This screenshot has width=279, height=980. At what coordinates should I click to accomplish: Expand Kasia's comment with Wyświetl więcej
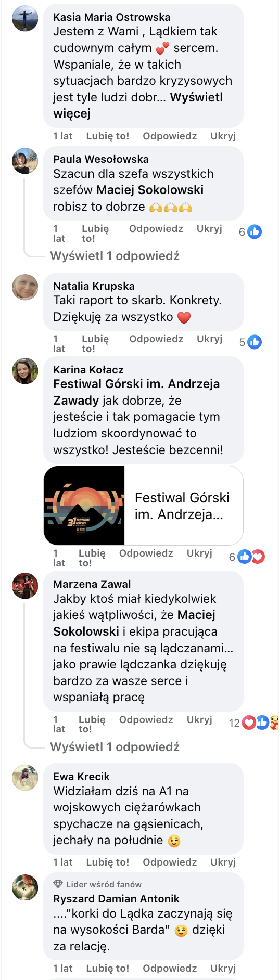coord(138,106)
